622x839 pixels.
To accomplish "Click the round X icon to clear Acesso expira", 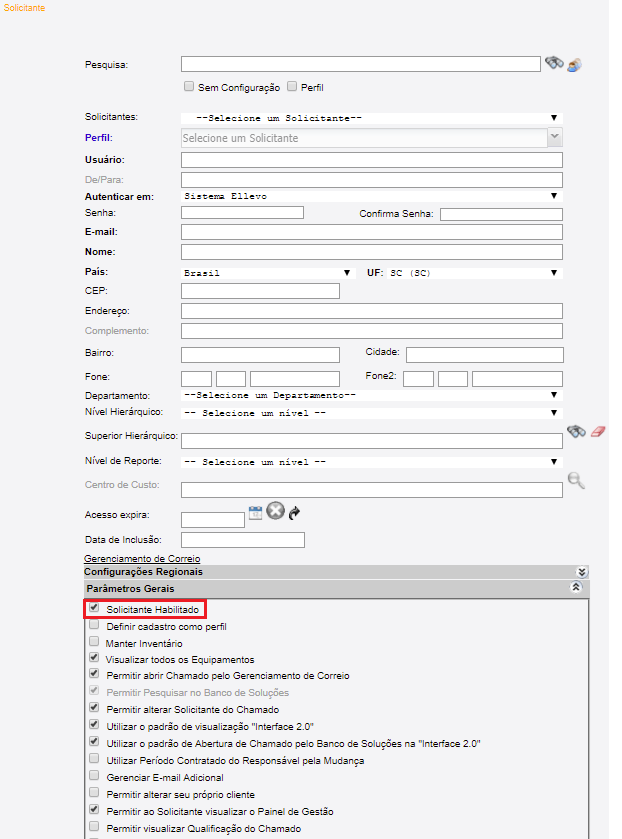I will point(275,511).
